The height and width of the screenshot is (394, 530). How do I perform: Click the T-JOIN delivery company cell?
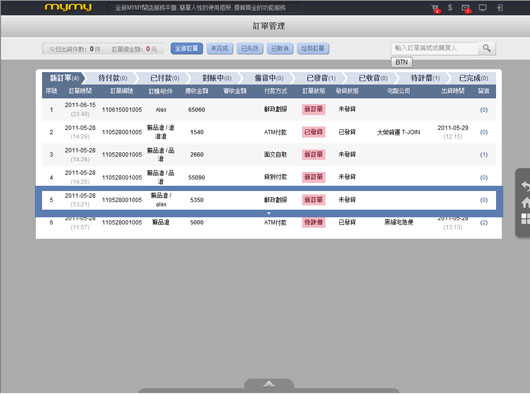click(x=399, y=132)
